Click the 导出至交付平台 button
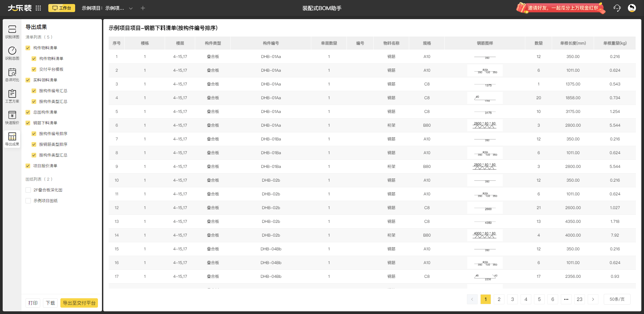Screen dimensions: 644x314 79,303
